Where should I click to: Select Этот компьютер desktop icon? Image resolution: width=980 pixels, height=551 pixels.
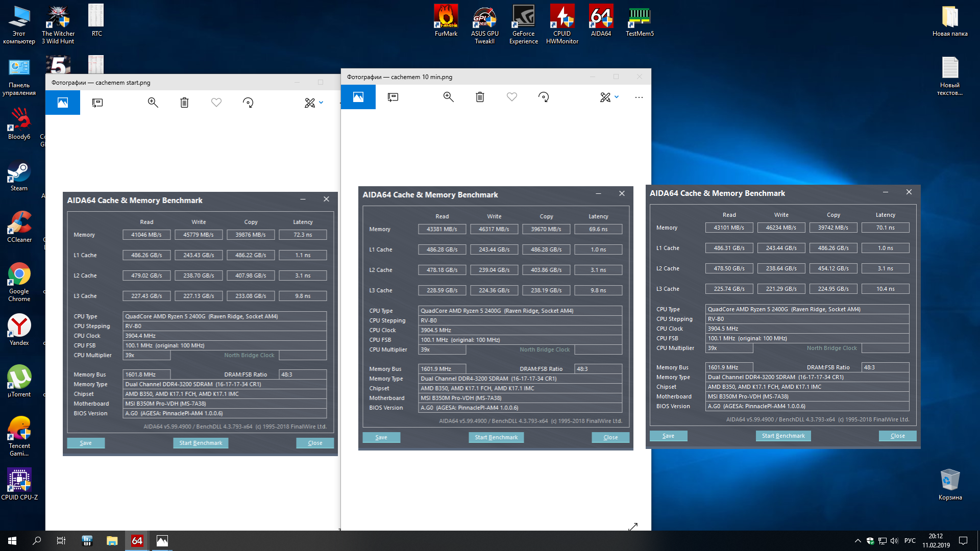tap(19, 24)
